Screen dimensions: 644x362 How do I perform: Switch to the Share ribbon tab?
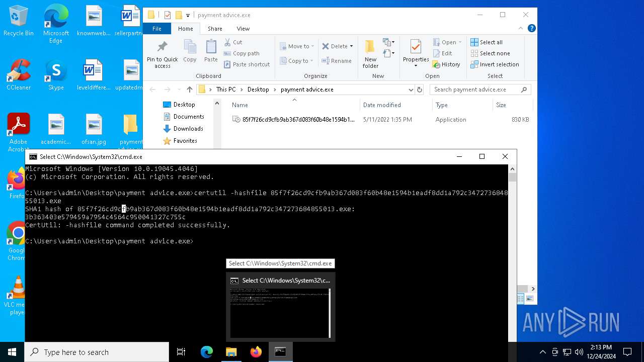coord(215,29)
